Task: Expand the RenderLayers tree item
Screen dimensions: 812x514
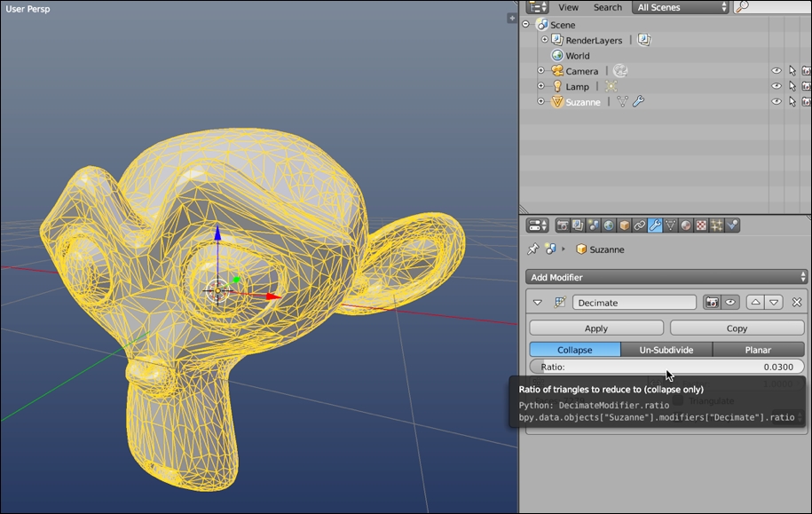Action: 545,39
